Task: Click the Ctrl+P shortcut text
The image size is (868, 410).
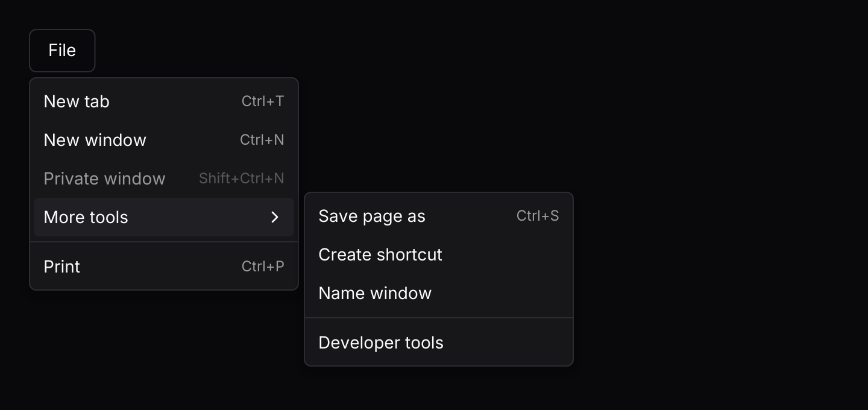Action: (x=263, y=266)
